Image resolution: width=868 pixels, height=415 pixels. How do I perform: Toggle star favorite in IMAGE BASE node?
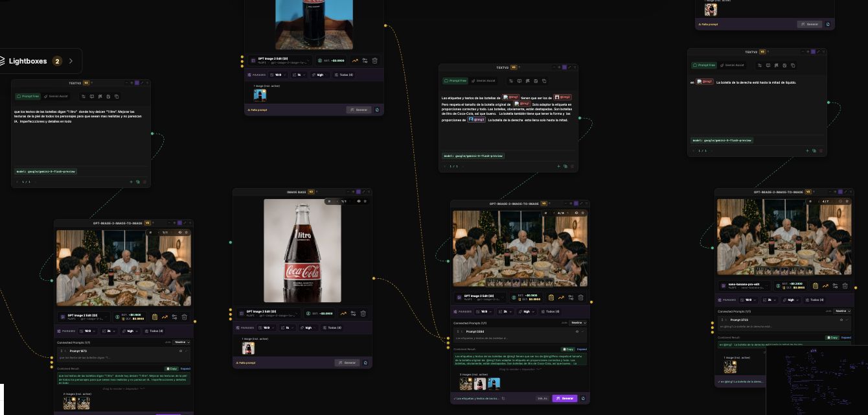click(x=365, y=201)
